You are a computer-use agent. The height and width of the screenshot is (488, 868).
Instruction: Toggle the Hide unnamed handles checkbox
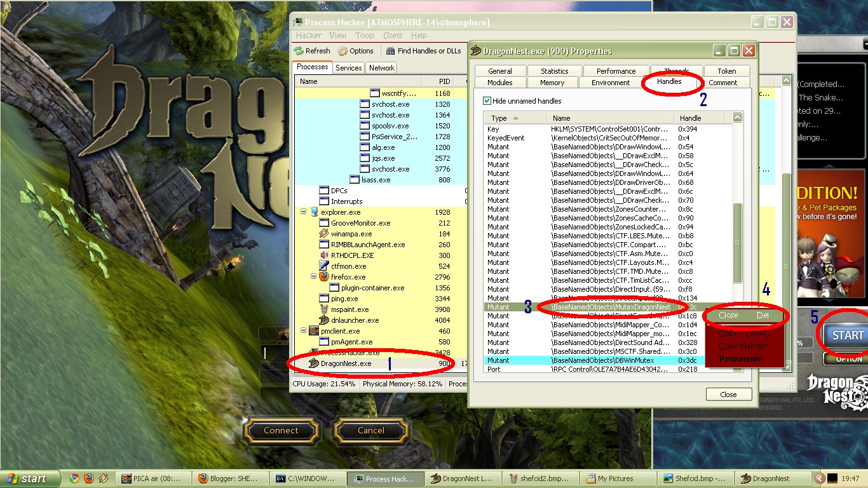click(487, 101)
